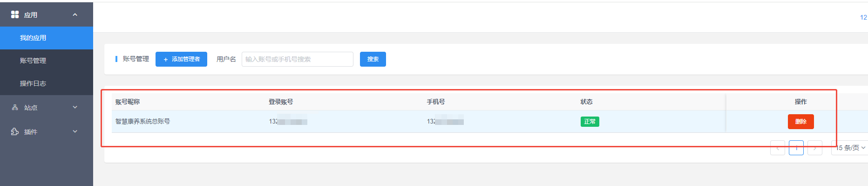Open 账号管理 in the sidebar

click(x=47, y=61)
